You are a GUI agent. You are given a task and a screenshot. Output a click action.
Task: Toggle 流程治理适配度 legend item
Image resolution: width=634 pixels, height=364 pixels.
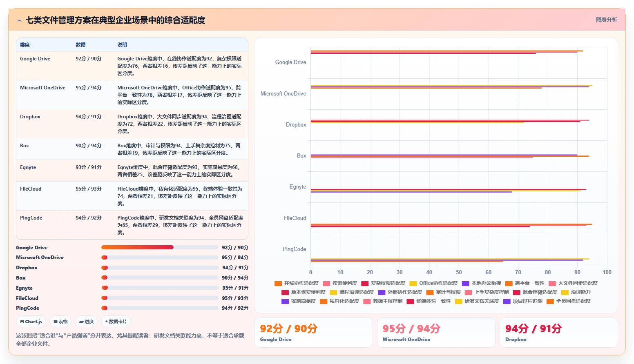coord(352,292)
